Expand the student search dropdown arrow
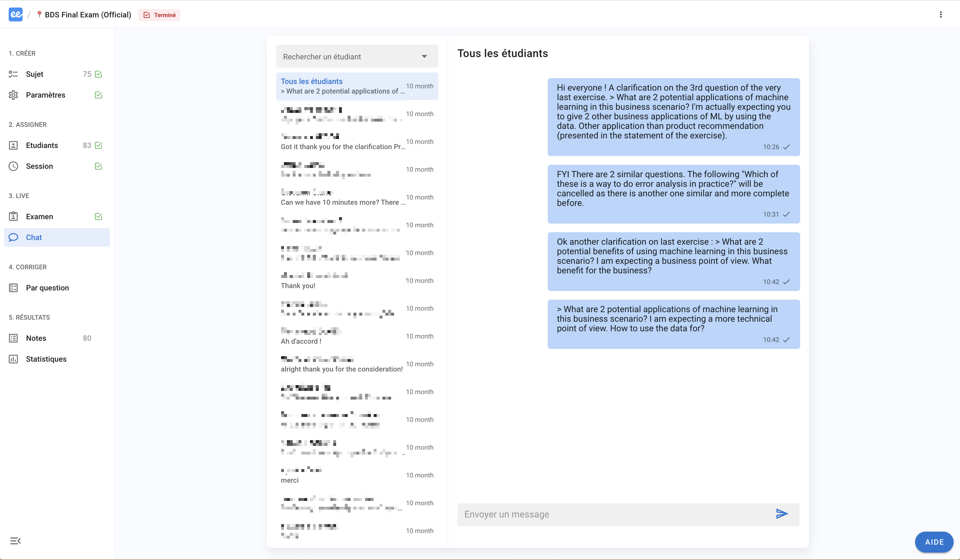The width and height of the screenshot is (960, 560). (424, 57)
